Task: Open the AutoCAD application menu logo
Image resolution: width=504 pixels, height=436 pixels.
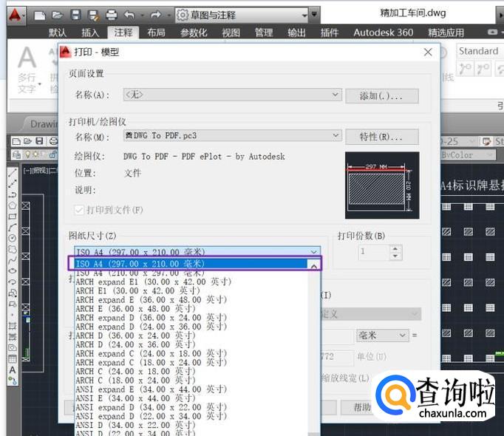Action: [15, 15]
